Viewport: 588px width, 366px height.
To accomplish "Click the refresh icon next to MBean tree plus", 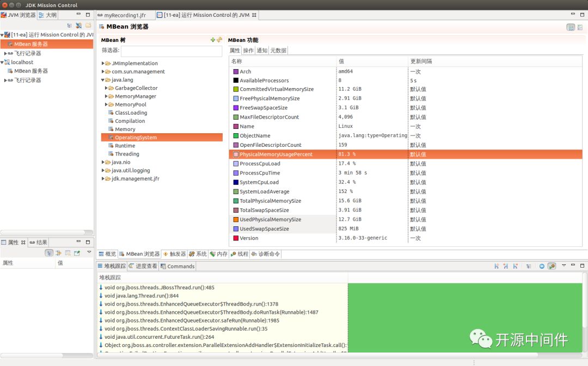I will (219, 40).
